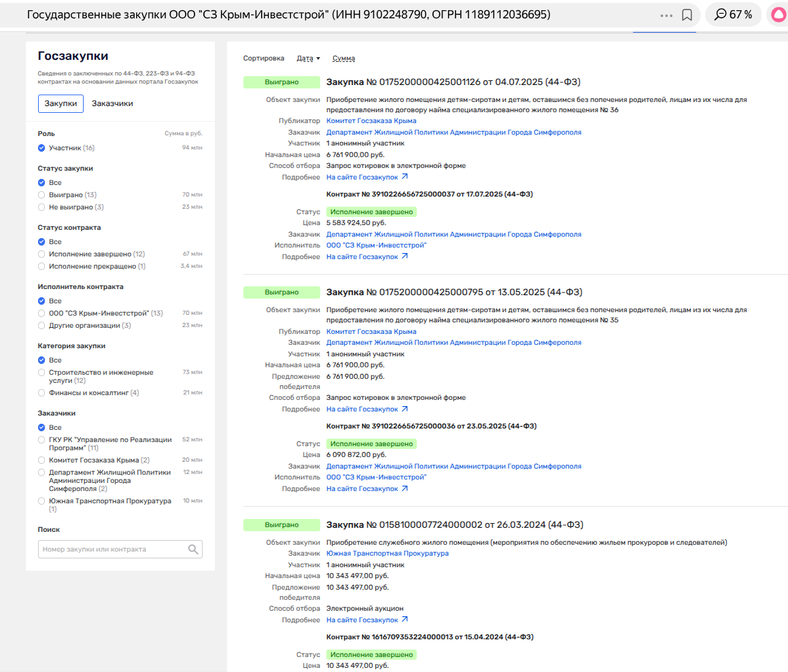Click the external link arrow for purchase 0158100007724000002
Viewport: 788px width, 672px height.
click(405, 620)
